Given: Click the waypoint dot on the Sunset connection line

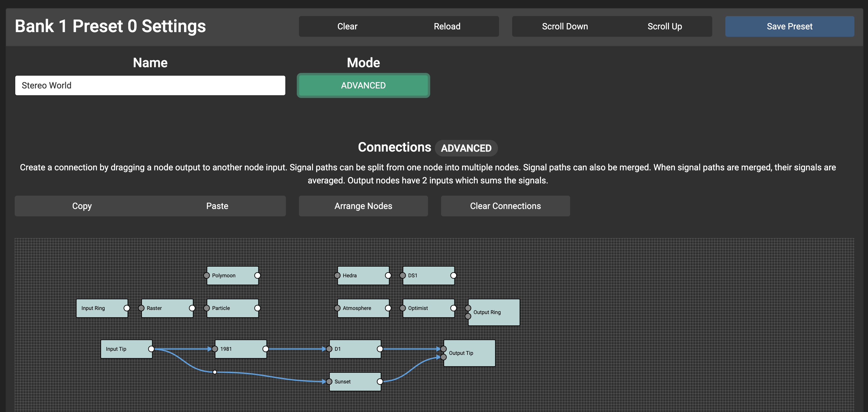Looking at the screenshot, I should [215, 372].
